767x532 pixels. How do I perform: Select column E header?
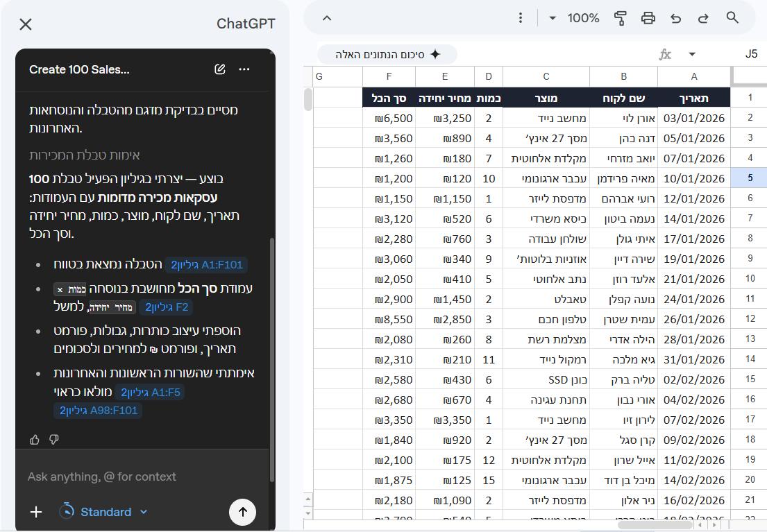click(x=445, y=76)
